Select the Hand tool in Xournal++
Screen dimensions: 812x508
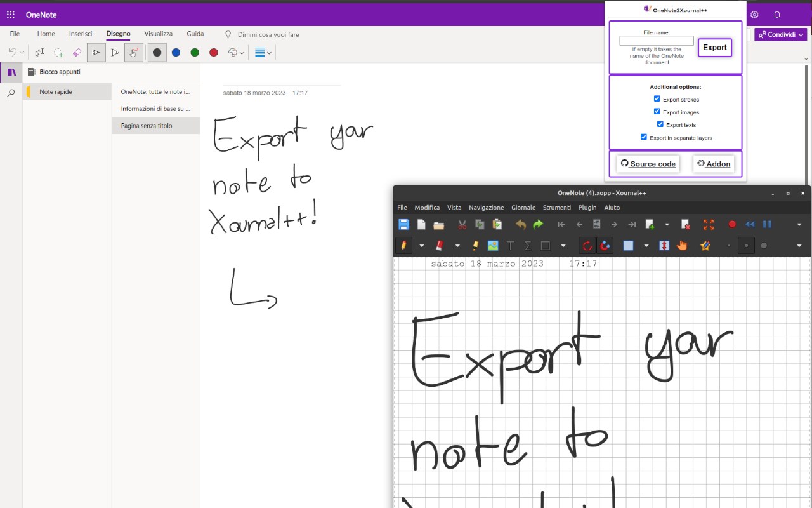[682, 245]
